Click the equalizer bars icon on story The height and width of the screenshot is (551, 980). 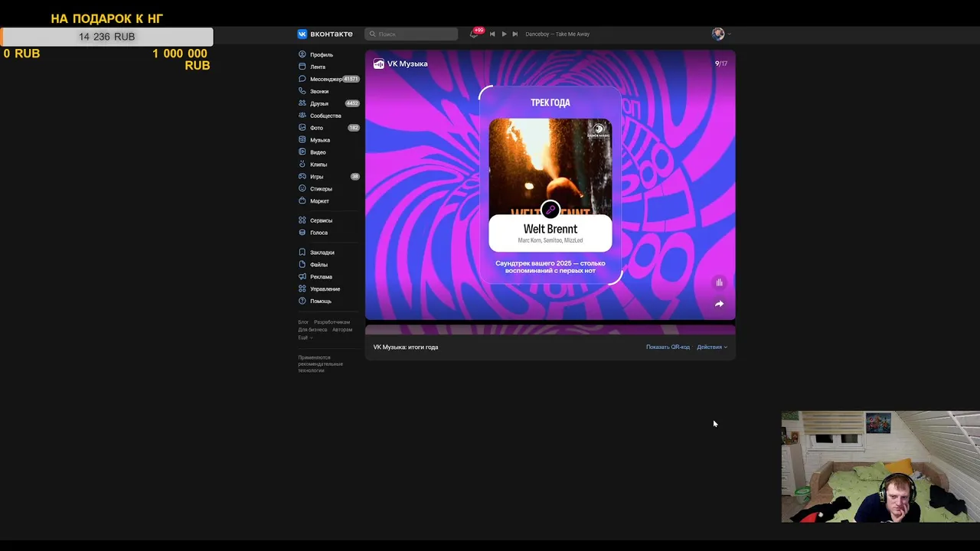pos(719,282)
